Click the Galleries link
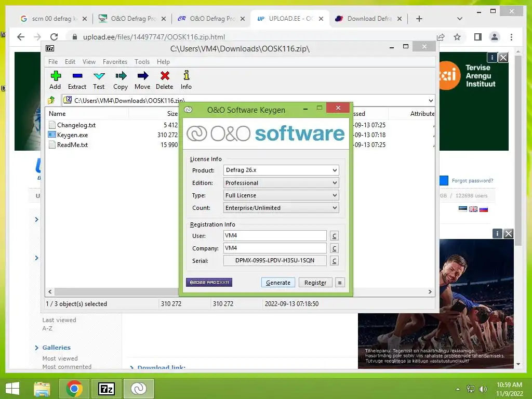The width and height of the screenshot is (532, 399). tap(56, 348)
